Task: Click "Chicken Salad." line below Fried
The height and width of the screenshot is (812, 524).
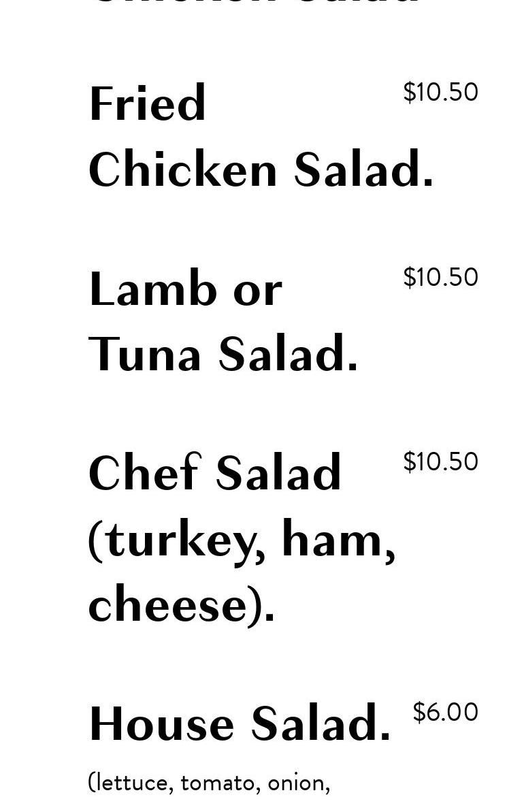Action: [261, 169]
